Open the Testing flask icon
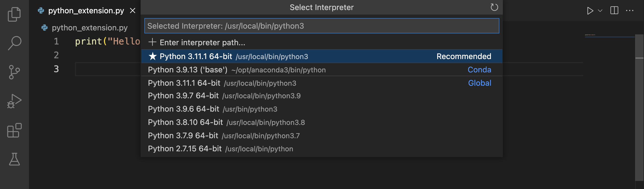644x189 pixels. (x=14, y=159)
